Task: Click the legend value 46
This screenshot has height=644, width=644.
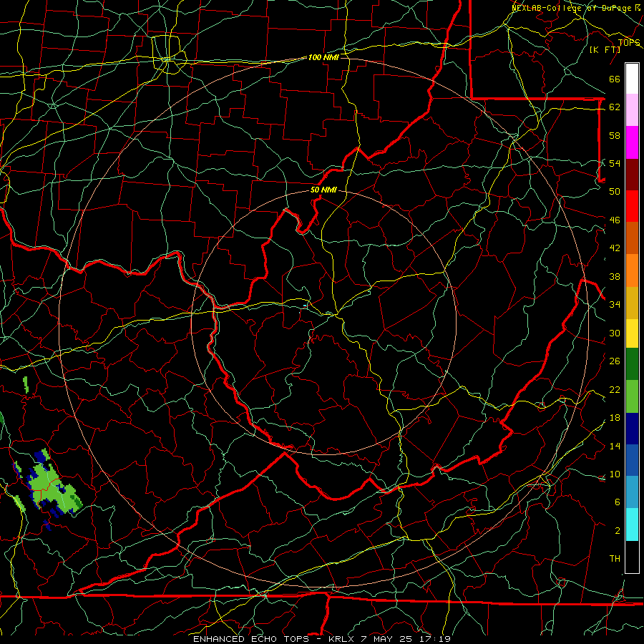Action: point(615,220)
